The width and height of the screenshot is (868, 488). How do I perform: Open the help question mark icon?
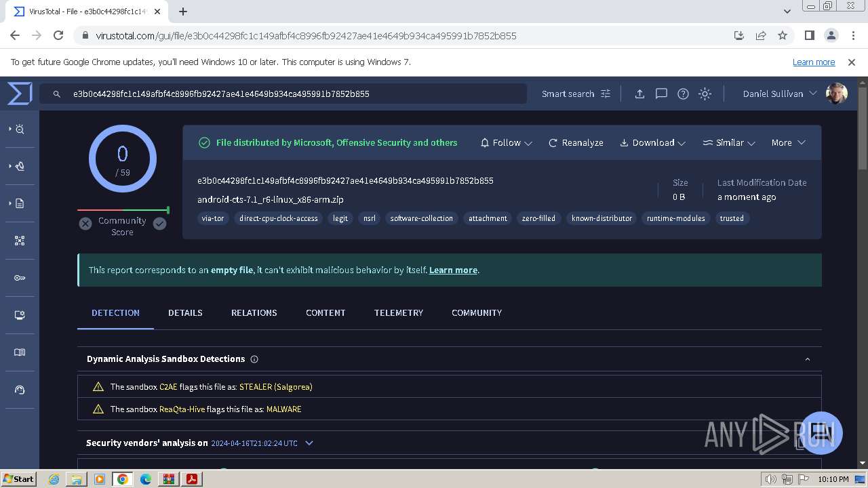tap(683, 94)
